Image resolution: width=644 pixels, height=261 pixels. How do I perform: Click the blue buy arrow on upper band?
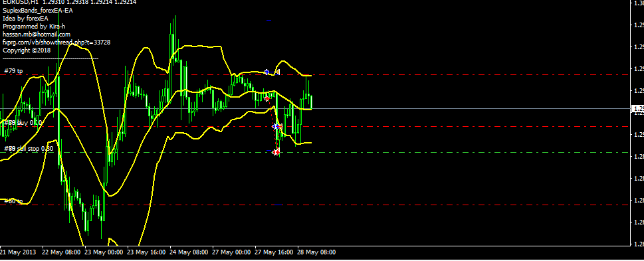coord(267,72)
